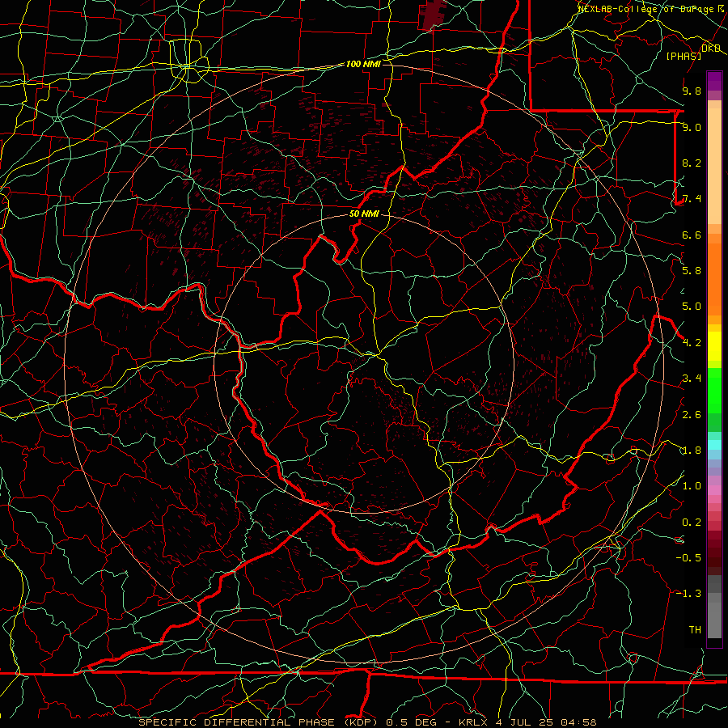
Task: Click the 1.0 value on the scale
Action: (692, 486)
